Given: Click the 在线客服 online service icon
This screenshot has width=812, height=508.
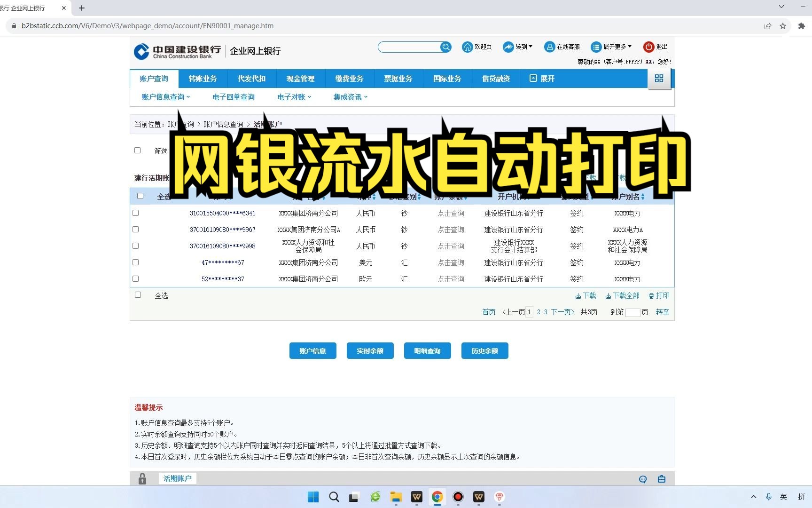Looking at the screenshot, I should [x=549, y=47].
